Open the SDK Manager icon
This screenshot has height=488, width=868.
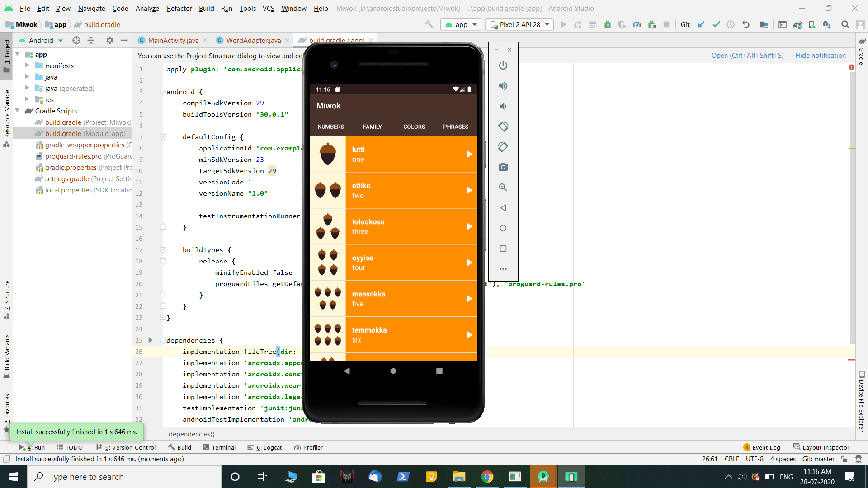[827, 25]
